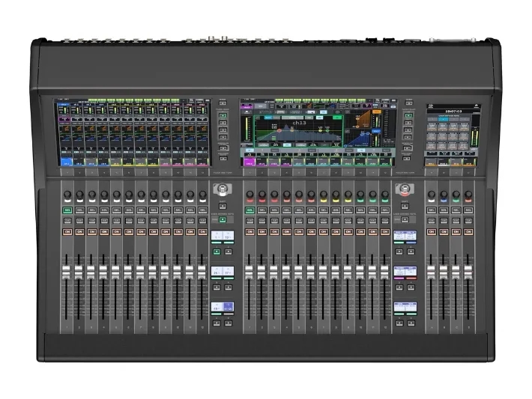Click red-lit encoder knob on center bank strip 1
Image resolution: width=532 pixels, height=399 pixels.
pyautogui.click(x=250, y=194)
